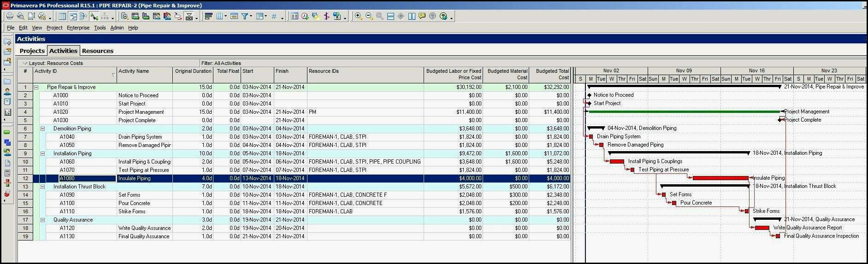Collapse the Installation Thrust Block group
Image resolution: width=868 pixels, height=264 pixels.
pos(42,187)
